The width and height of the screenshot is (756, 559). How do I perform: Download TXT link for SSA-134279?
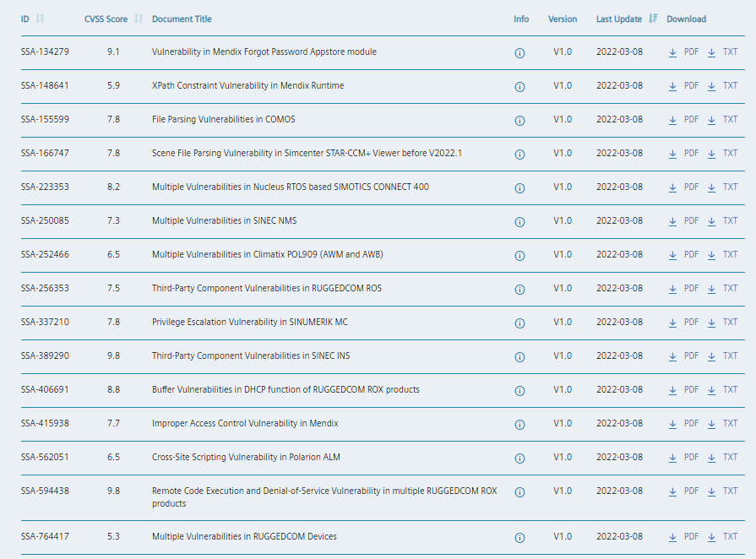click(730, 52)
